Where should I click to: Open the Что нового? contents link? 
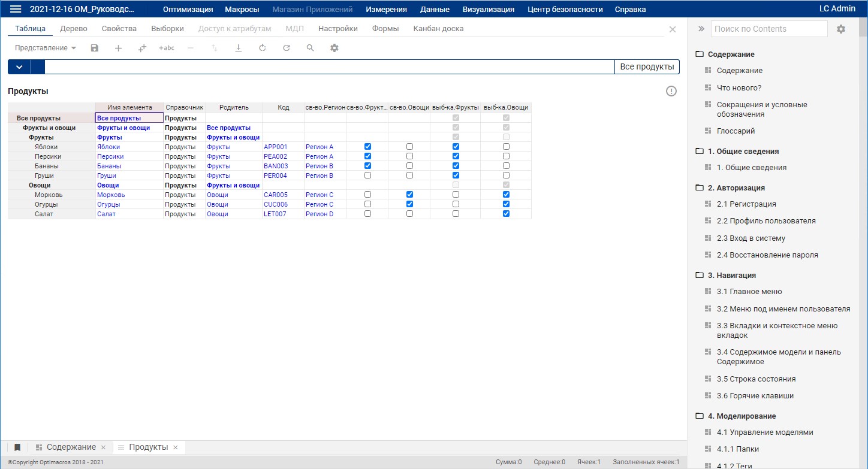tap(739, 87)
